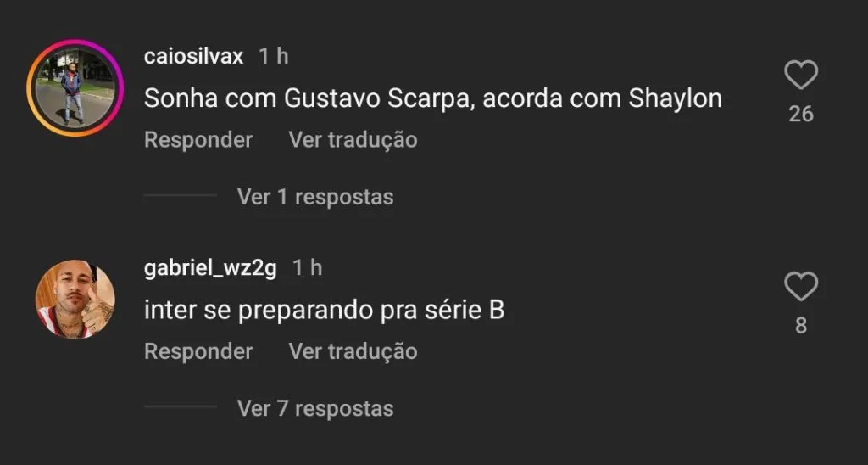
Task: Select the 'Sonha com Gustavo Scarpa' comment text
Action: click(x=433, y=98)
